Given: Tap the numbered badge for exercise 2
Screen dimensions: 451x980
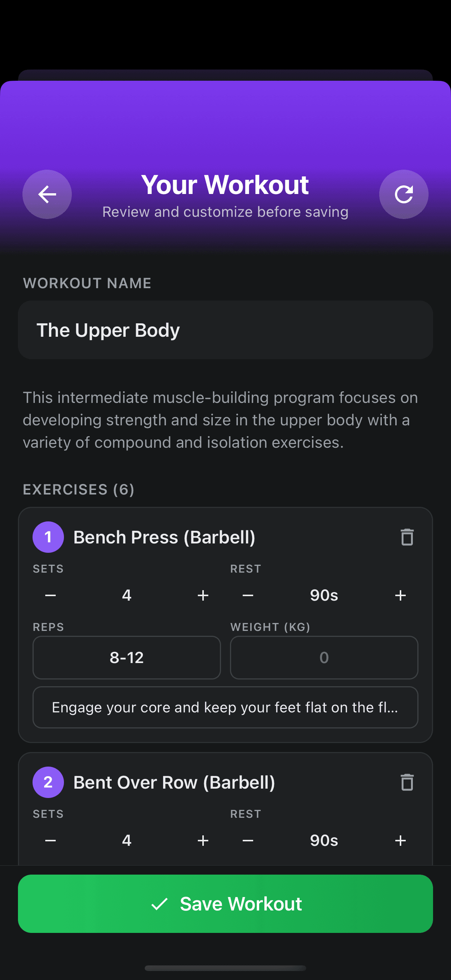Looking at the screenshot, I should tap(48, 783).
